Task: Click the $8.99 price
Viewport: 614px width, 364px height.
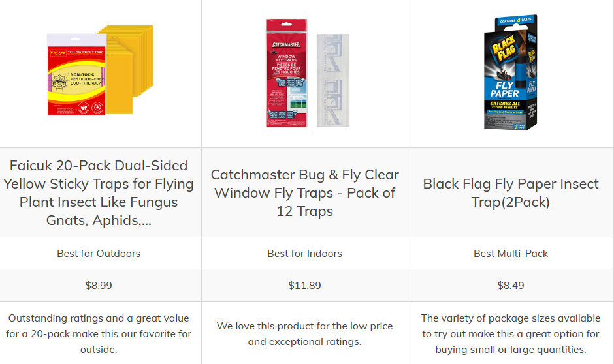Action: [x=99, y=285]
